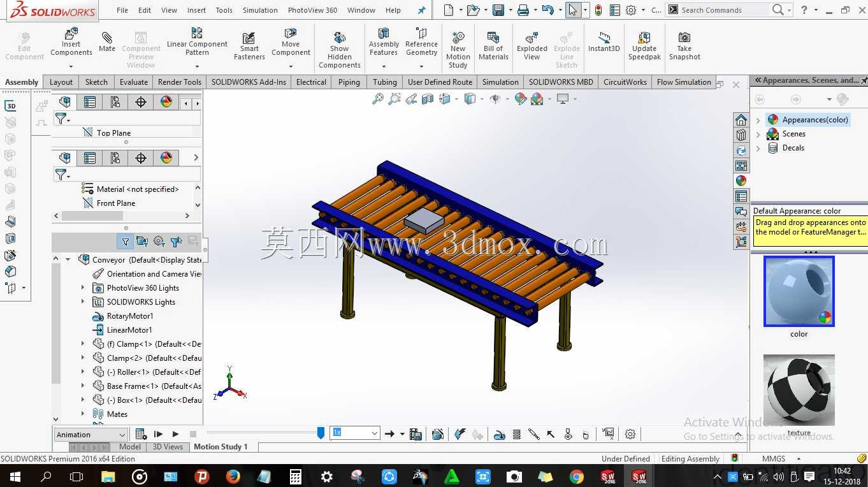This screenshot has width=868, height=487.
Task: Switch to Evaluate tab
Action: (134, 82)
